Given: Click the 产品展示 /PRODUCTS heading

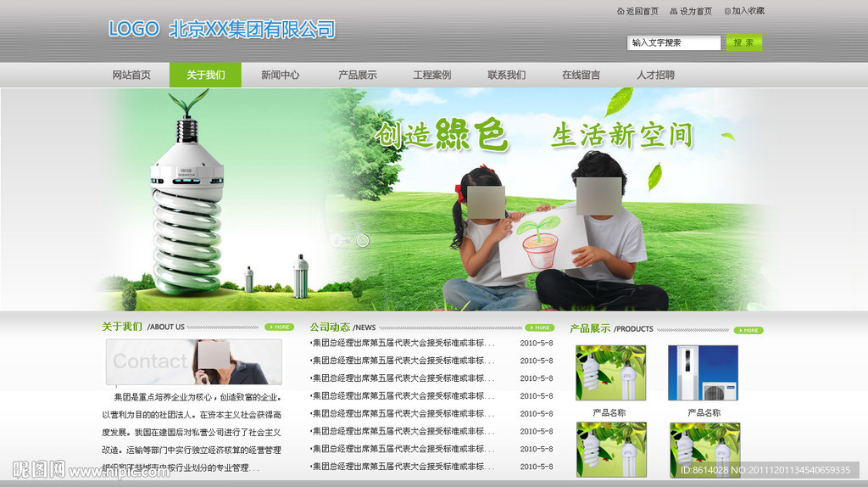Looking at the screenshot, I should (x=612, y=328).
